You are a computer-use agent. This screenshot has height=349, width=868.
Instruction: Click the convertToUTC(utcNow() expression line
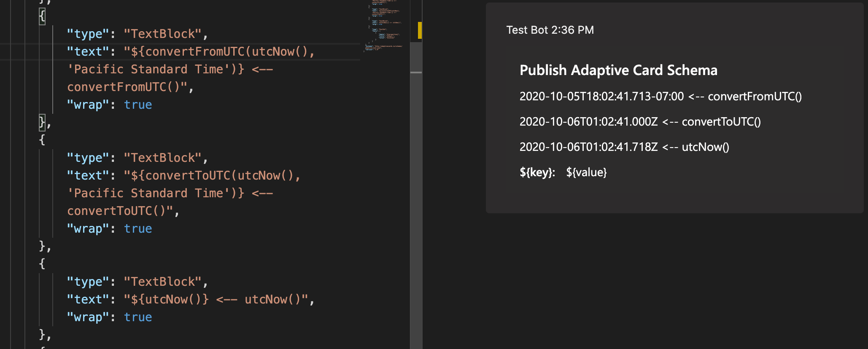(183, 175)
